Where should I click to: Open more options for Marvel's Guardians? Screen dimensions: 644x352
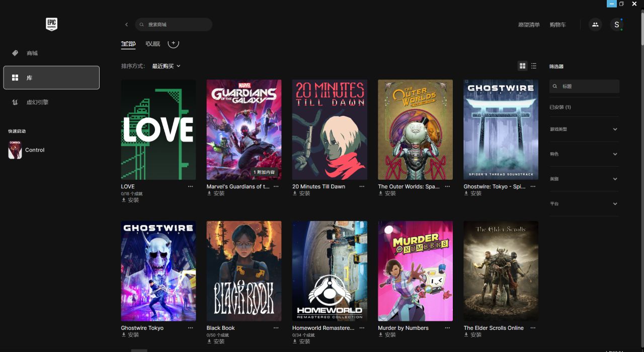click(x=276, y=186)
